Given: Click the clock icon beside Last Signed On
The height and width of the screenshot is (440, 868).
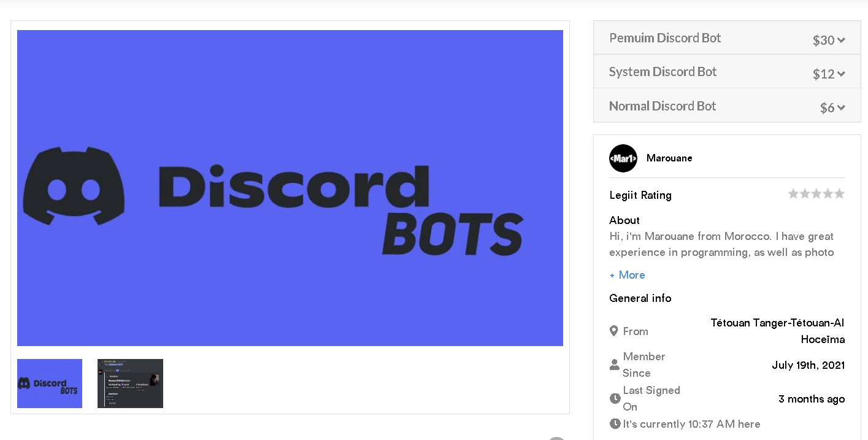Looking at the screenshot, I should click(615, 398).
